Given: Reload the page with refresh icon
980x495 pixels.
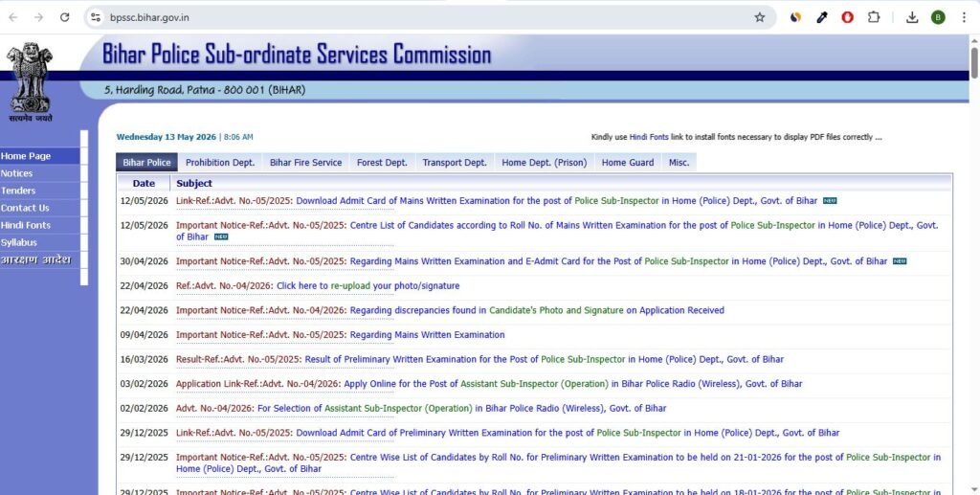Looking at the screenshot, I should tap(64, 17).
